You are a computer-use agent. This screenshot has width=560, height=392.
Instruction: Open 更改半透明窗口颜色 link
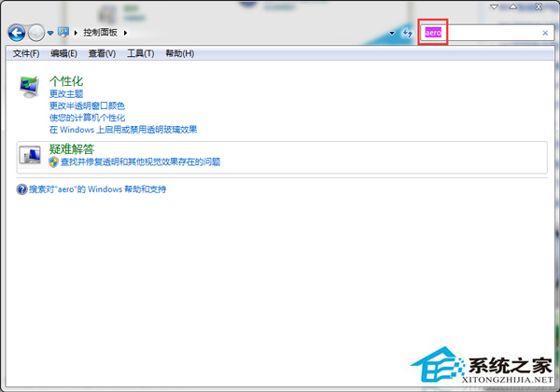point(87,105)
